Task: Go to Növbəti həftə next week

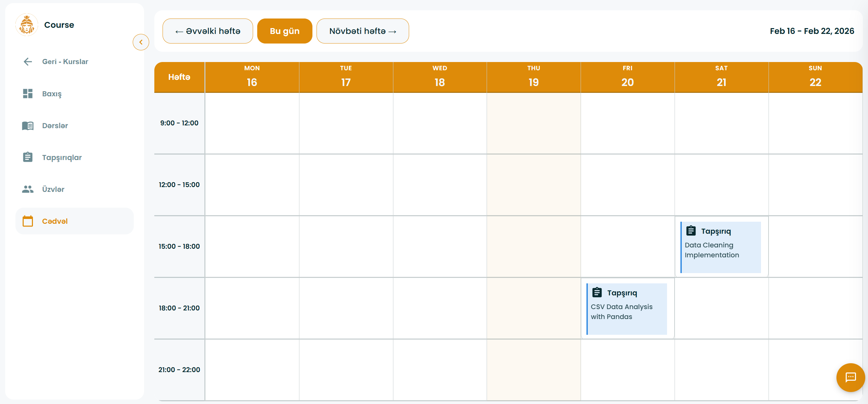Action: [x=362, y=31]
